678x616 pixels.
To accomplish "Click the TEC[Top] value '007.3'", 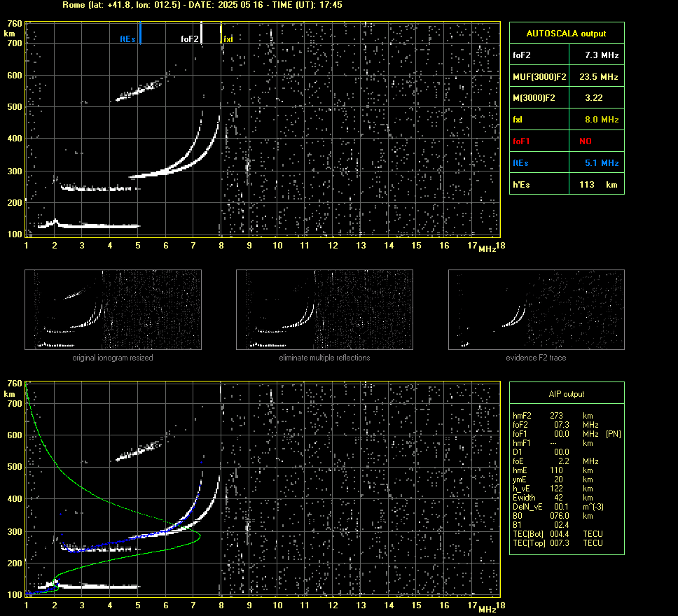I will [x=560, y=543].
